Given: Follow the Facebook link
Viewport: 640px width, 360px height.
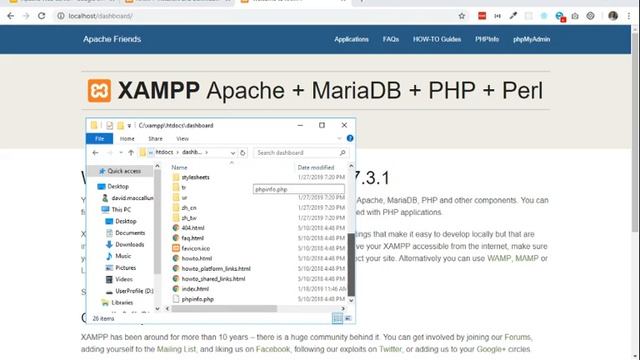Looking at the screenshot, I should click(273, 349).
